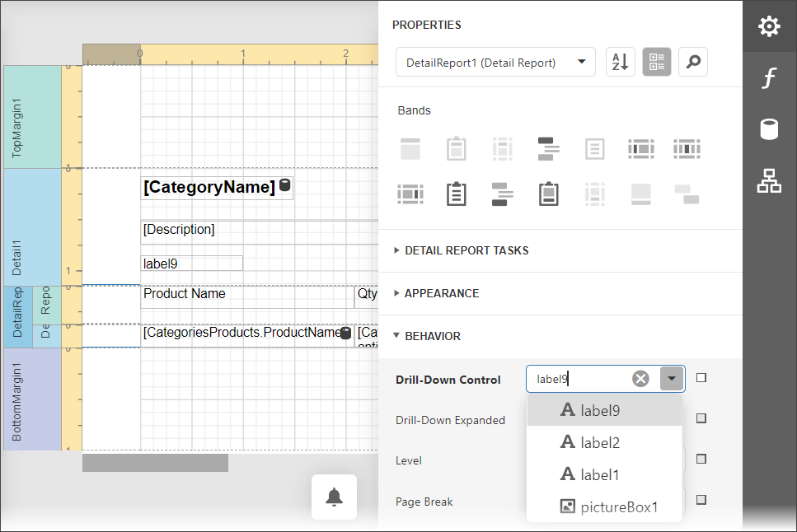This screenshot has height=532, width=797.
Task: Open the Field List database panel
Action: [x=769, y=129]
